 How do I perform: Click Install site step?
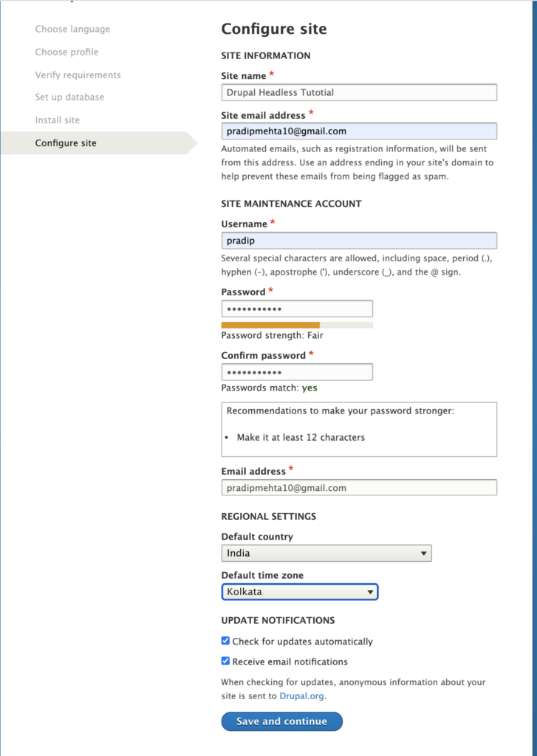[x=58, y=120]
